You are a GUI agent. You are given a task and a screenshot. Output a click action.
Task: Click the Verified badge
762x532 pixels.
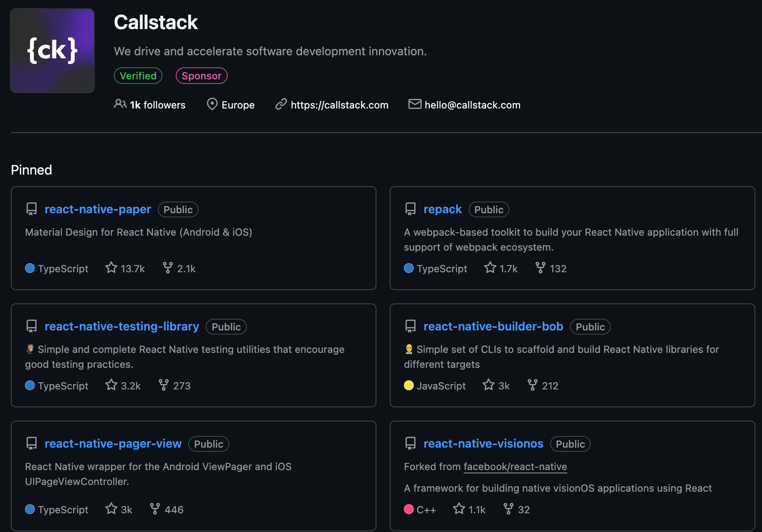click(138, 76)
